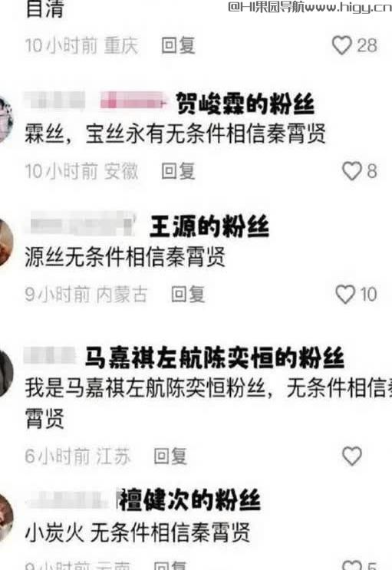Reply to the 安徽 comment about 霖丝
This screenshot has height=570, width=392.
(x=178, y=171)
